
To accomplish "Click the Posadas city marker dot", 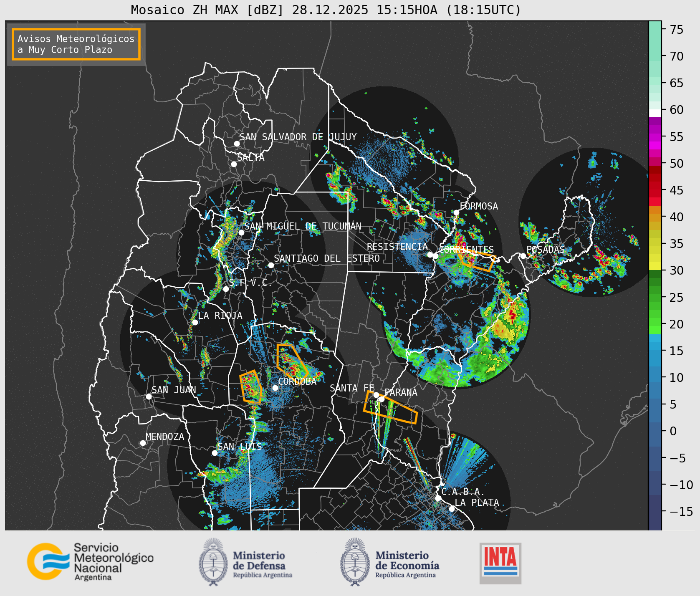I will 523,256.
